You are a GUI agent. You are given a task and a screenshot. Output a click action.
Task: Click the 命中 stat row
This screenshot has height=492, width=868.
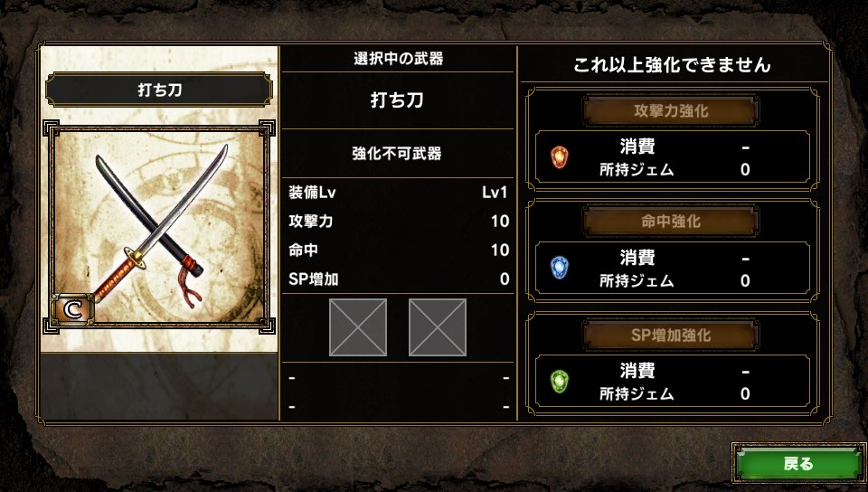point(398,251)
